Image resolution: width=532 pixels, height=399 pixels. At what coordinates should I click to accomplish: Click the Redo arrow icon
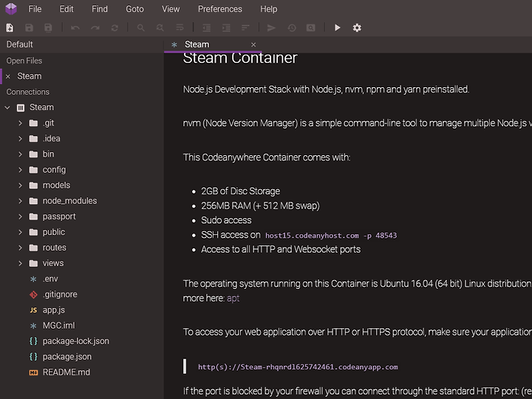click(95, 28)
